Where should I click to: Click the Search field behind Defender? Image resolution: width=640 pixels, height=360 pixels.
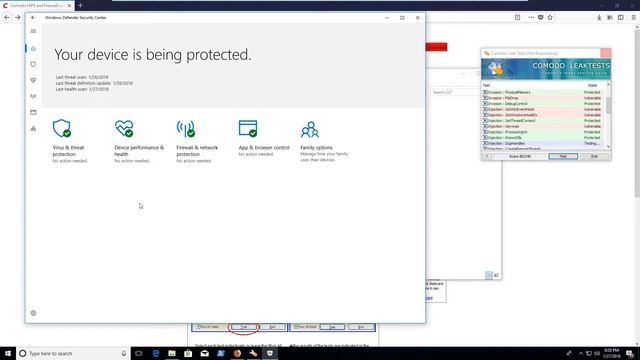[x=454, y=92]
